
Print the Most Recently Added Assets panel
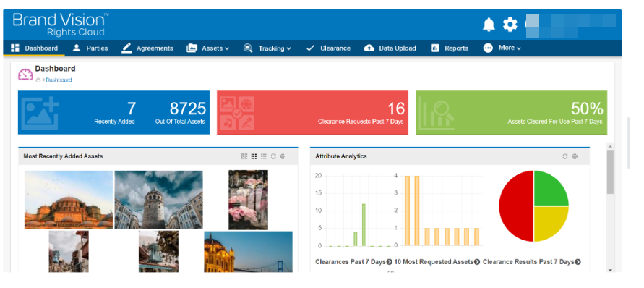tap(283, 156)
